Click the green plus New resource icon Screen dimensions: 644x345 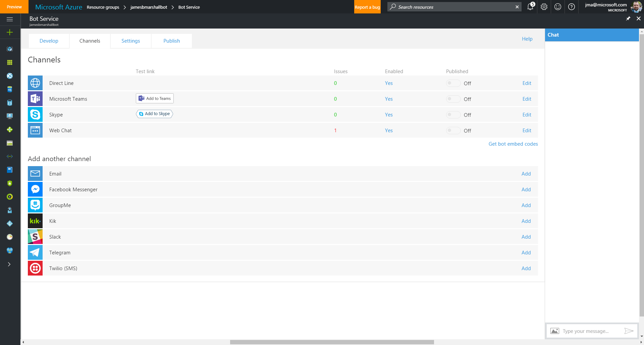[x=10, y=32]
